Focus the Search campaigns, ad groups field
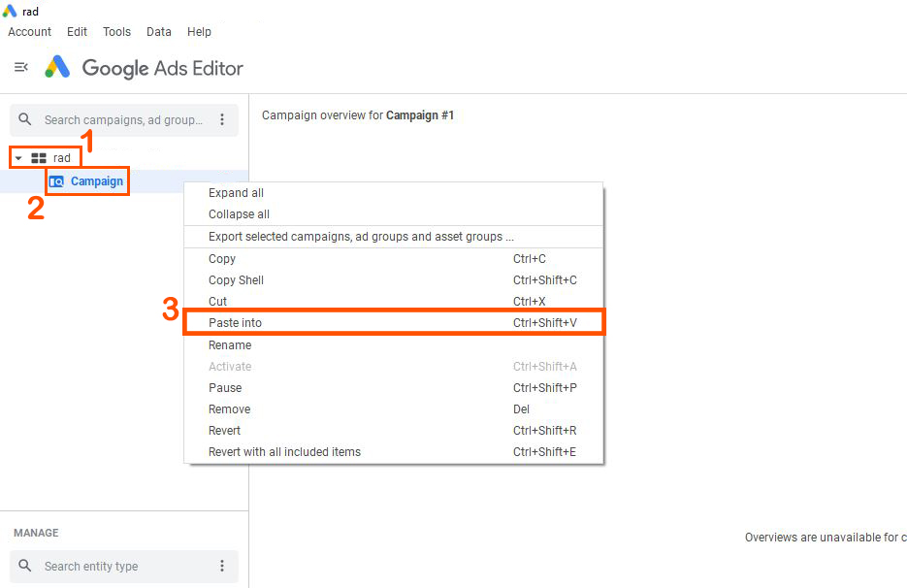 [x=124, y=119]
